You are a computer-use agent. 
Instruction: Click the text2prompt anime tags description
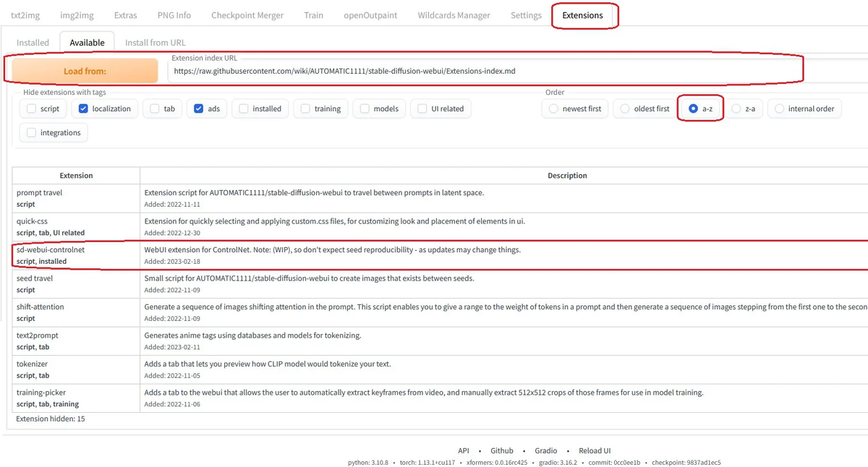pyautogui.click(x=252, y=335)
